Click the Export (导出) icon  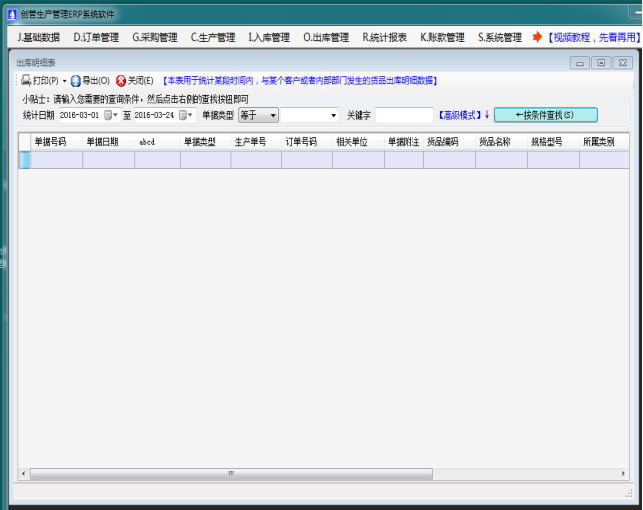(x=75, y=80)
